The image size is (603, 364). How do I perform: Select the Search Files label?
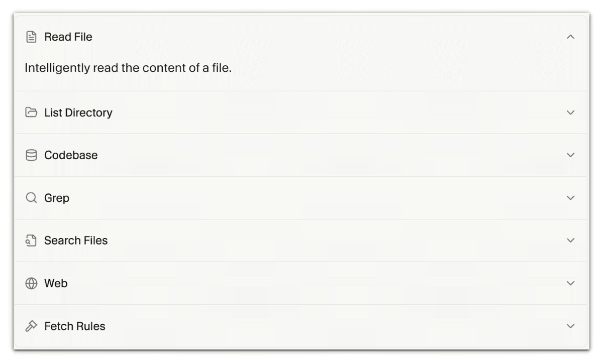pyautogui.click(x=76, y=241)
